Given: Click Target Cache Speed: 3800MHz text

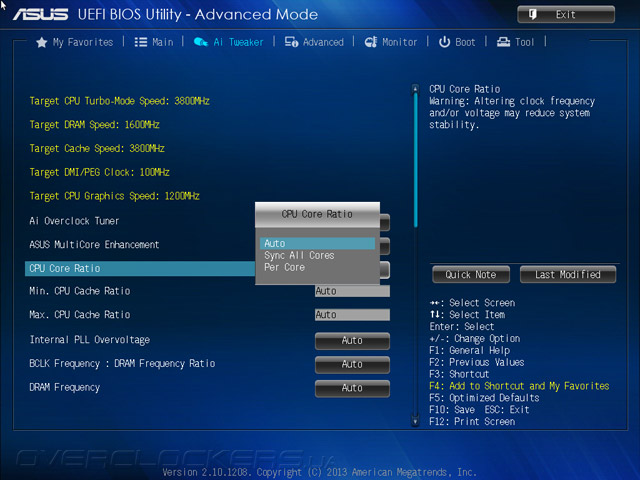Looking at the screenshot, I should click(97, 148).
